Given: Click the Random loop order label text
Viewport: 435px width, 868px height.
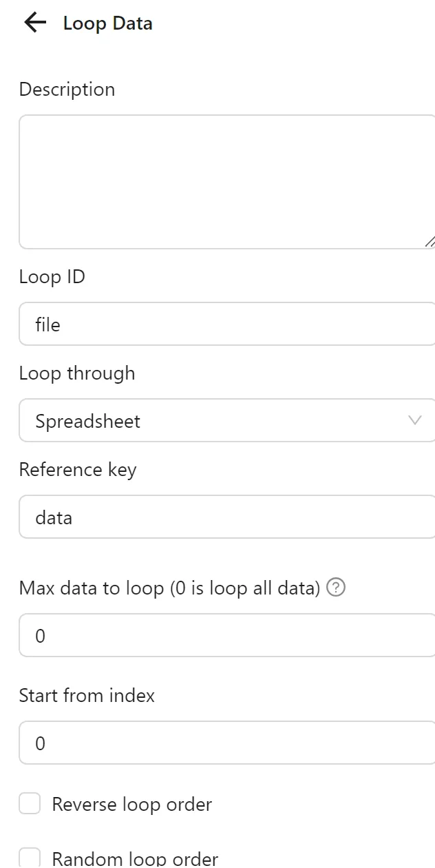Looking at the screenshot, I should point(134,858).
